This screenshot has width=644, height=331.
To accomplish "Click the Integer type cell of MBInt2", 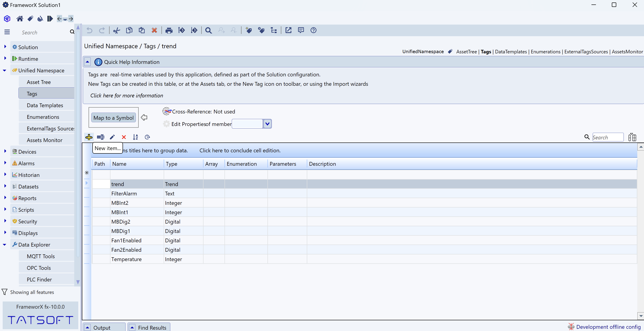I will 183,203.
